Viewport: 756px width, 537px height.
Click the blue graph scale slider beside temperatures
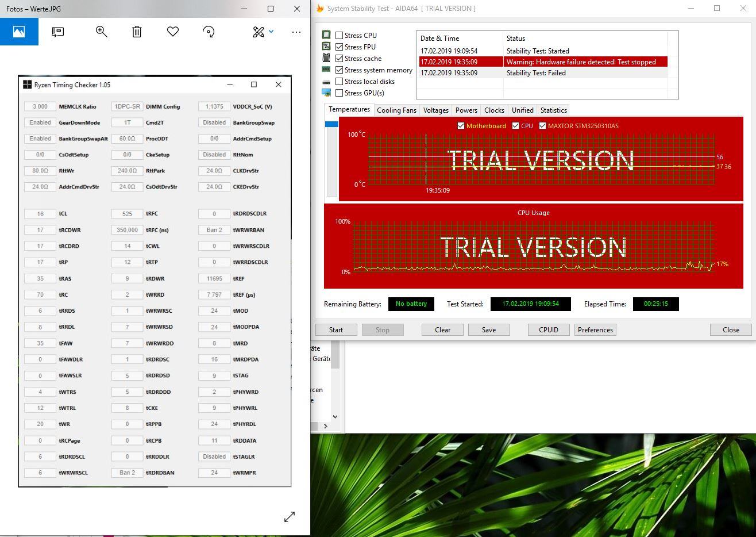pyautogui.click(x=331, y=124)
